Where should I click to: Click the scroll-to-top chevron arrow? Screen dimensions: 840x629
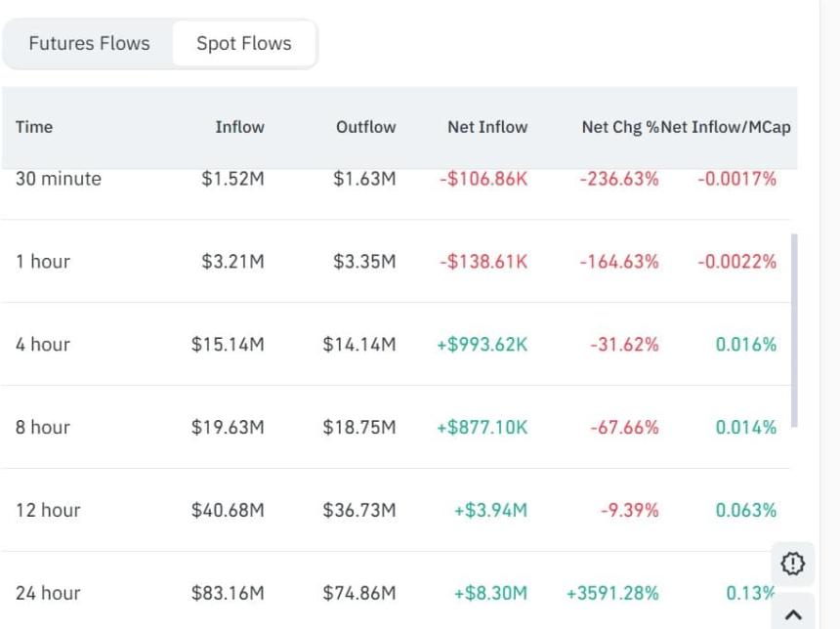coord(793,614)
